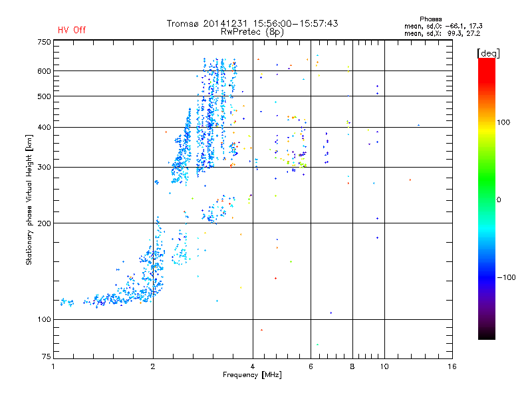Image resolution: width=532 pixels, height=399 pixels.
Task: Click x-axis tick label 16
Action: click(x=452, y=366)
